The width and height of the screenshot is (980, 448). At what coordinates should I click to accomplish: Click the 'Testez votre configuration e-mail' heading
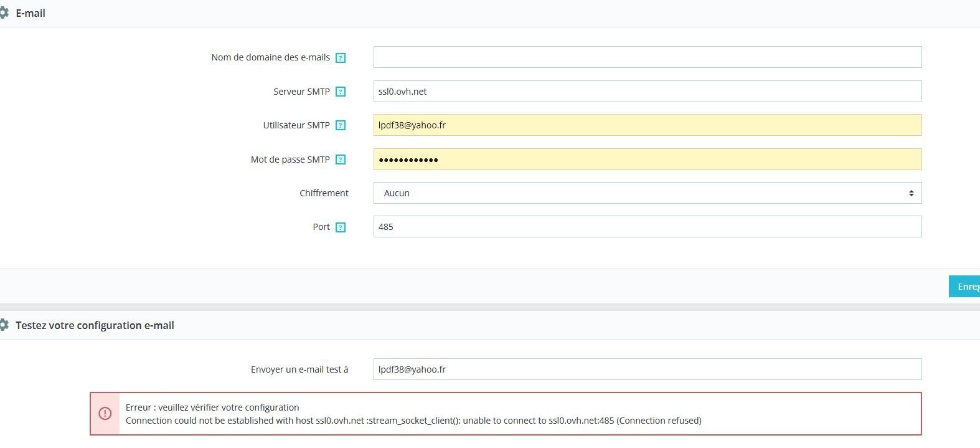click(95, 325)
